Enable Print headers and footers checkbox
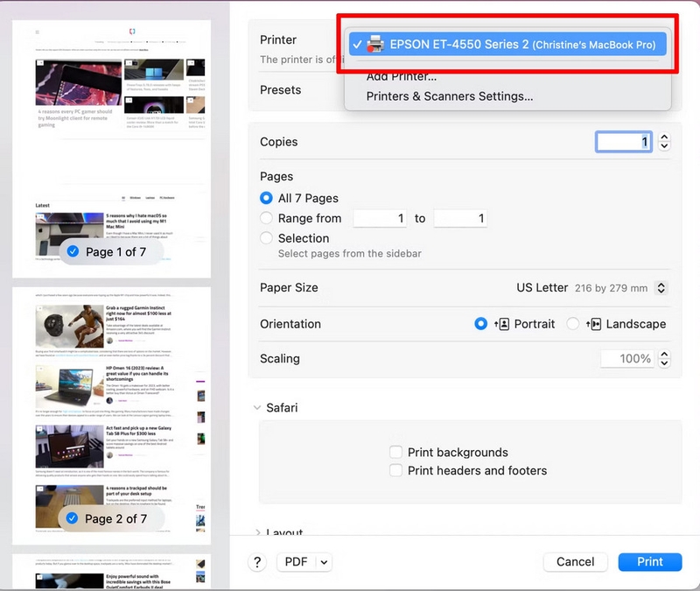The height and width of the screenshot is (591, 700). click(x=395, y=470)
